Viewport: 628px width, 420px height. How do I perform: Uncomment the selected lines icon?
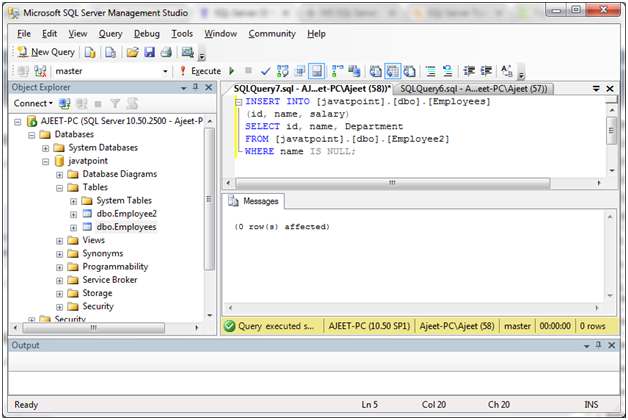(447, 71)
